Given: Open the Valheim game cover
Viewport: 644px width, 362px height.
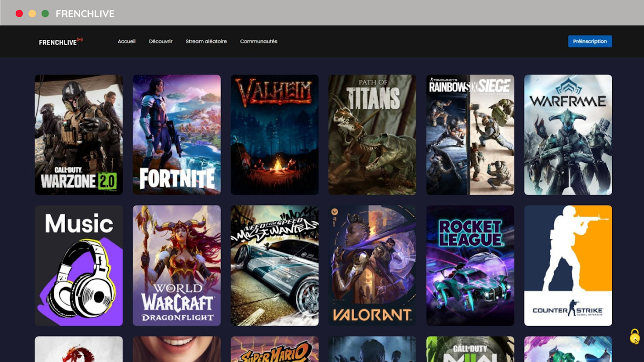Looking at the screenshot, I should click(x=274, y=135).
